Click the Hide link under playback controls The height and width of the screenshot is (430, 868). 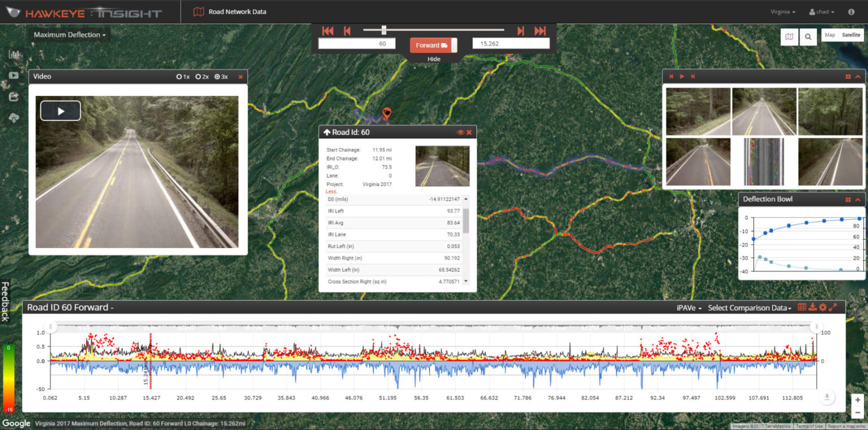pos(433,59)
